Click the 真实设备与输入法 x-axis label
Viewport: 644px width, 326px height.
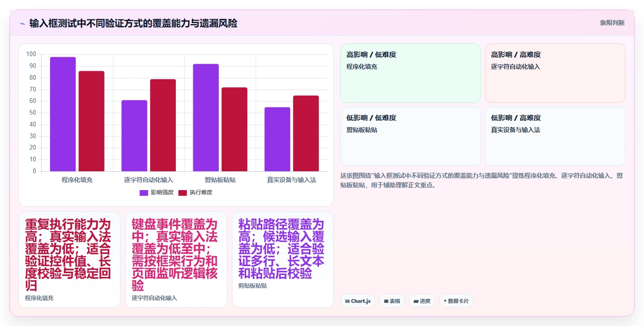[292, 180]
